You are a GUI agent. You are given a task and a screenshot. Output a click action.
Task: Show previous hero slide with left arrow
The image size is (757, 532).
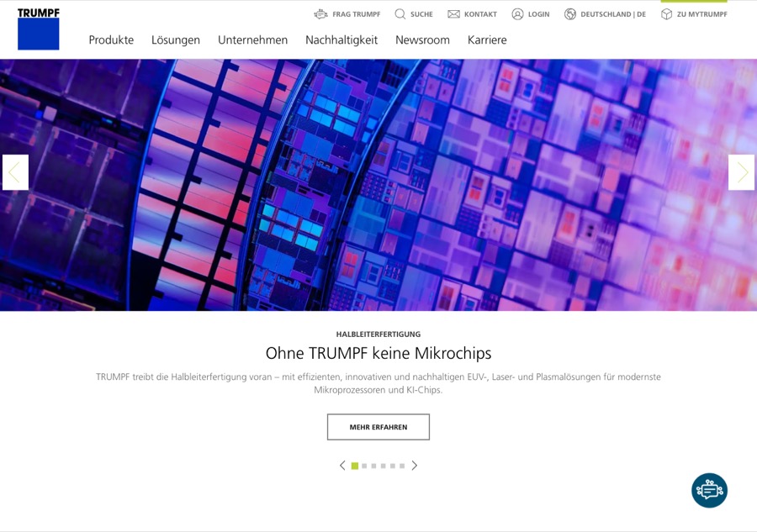(x=15, y=172)
